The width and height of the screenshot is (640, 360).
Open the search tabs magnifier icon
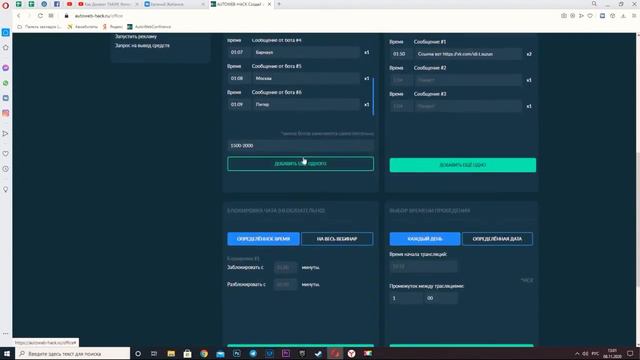pos(594,4)
